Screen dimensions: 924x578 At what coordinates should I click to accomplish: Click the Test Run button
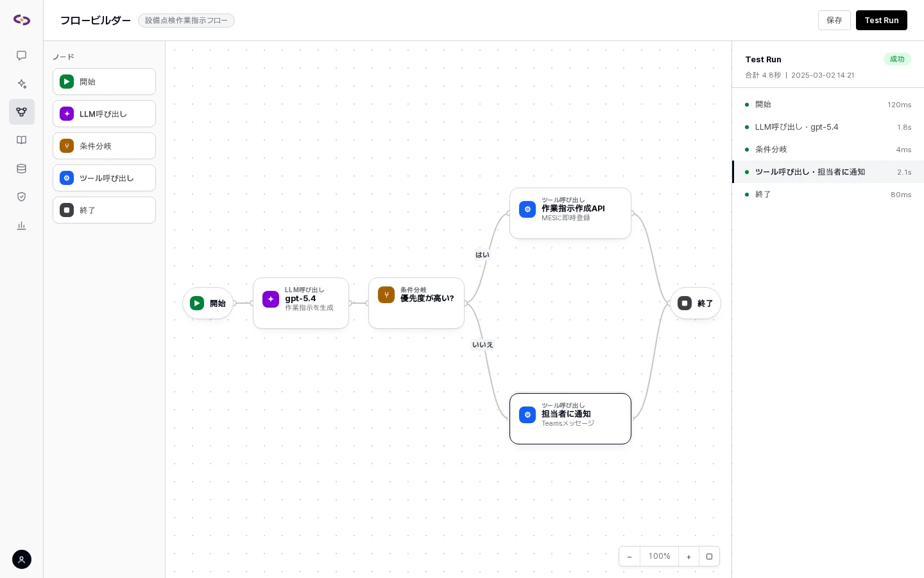[x=882, y=20]
